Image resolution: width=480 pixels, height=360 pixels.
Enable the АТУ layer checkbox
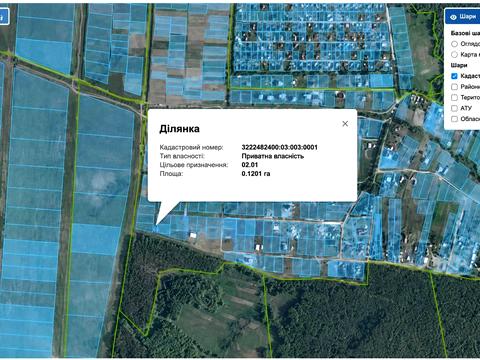point(454,108)
